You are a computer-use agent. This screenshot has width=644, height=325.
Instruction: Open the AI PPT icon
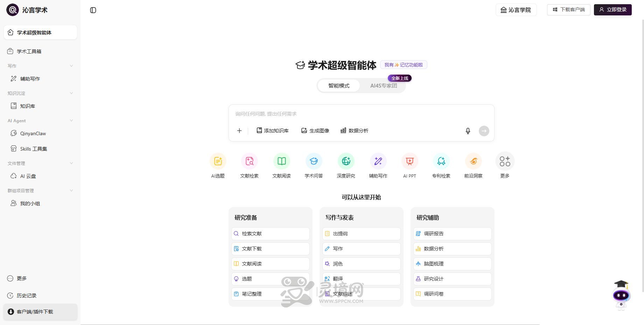pyautogui.click(x=409, y=161)
